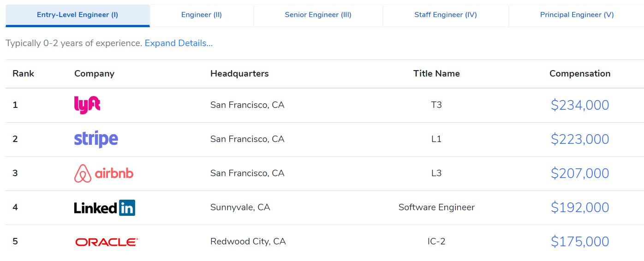Go to Principal Engineer (V) tab
Screen dimensions: 644x261
(577, 15)
